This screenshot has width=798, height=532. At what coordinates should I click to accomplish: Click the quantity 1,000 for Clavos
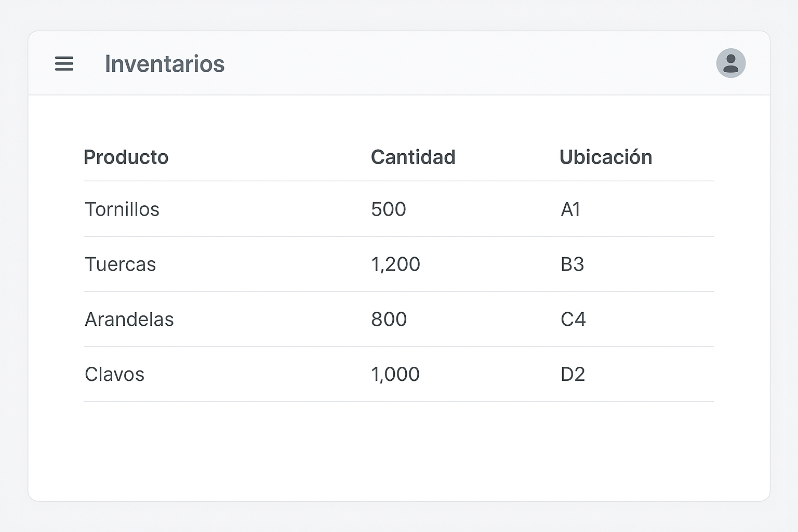(395, 374)
